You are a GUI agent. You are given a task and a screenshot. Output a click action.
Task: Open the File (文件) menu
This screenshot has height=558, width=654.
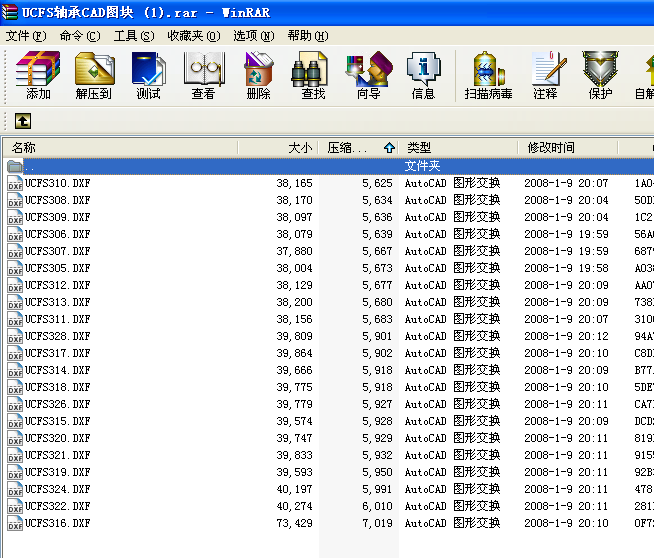coord(26,36)
